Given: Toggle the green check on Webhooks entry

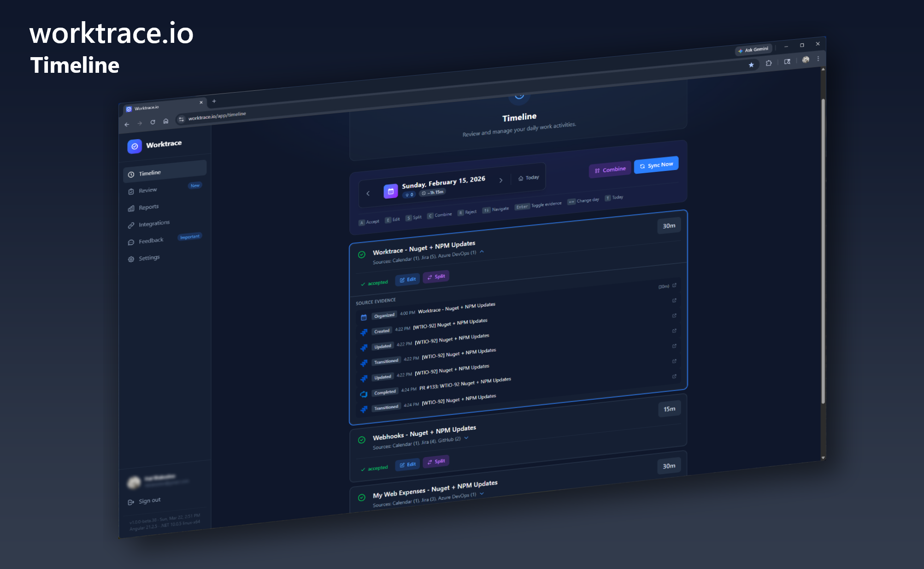Looking at the screenshot, I should pyautogui.click(x=362, y=440).
